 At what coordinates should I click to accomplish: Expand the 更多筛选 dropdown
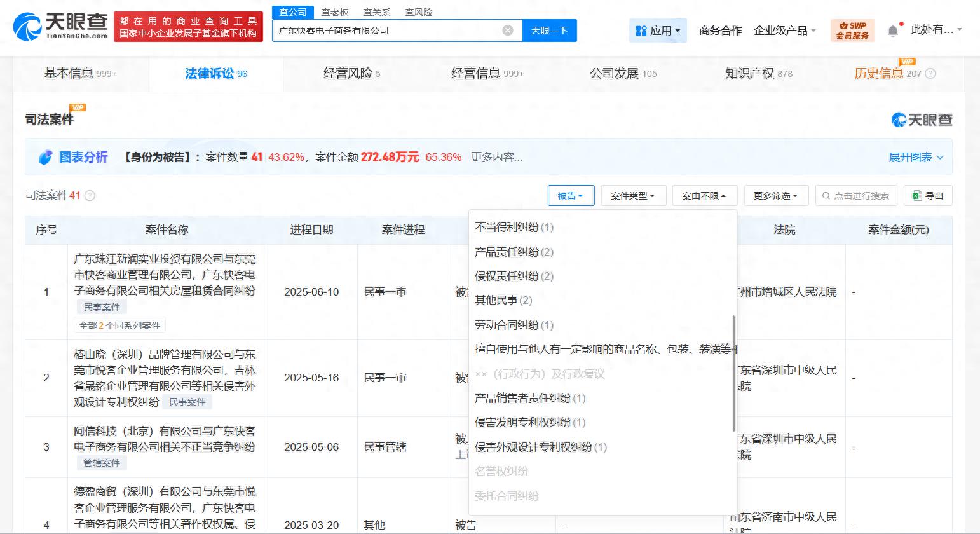tap(775, 196)
